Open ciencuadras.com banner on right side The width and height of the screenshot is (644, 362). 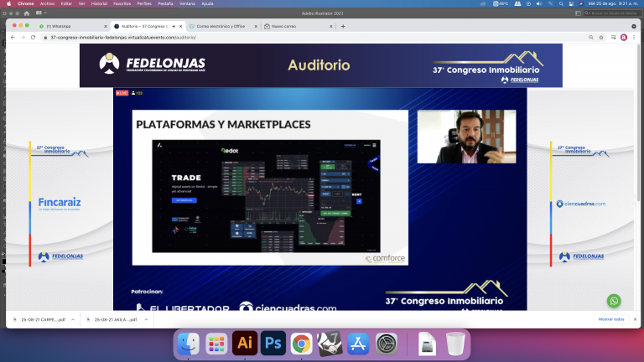[x=581, y=204]
